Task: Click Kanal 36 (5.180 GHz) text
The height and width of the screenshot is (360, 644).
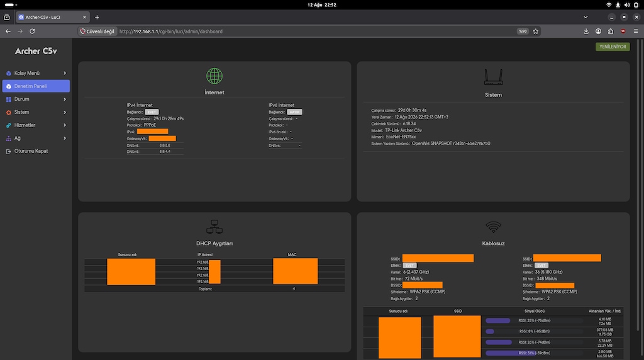Action: click(543, 272)
